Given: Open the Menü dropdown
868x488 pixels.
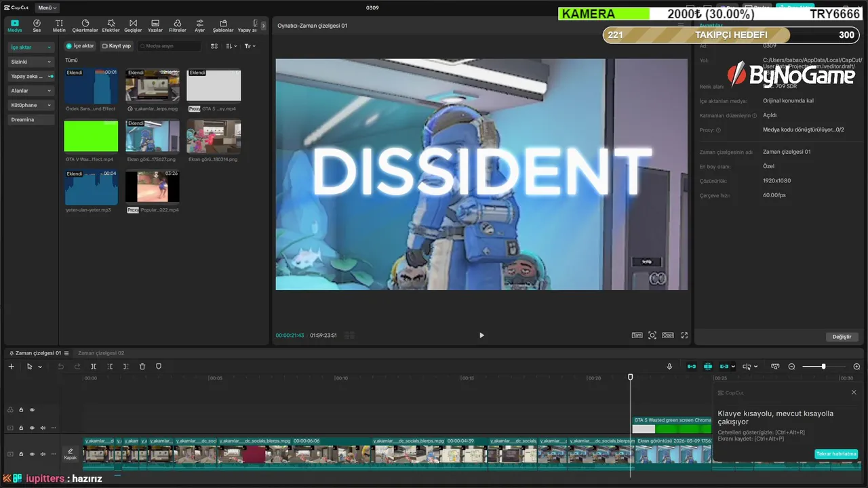Looking at the screenshot, I should coord(47,7).
